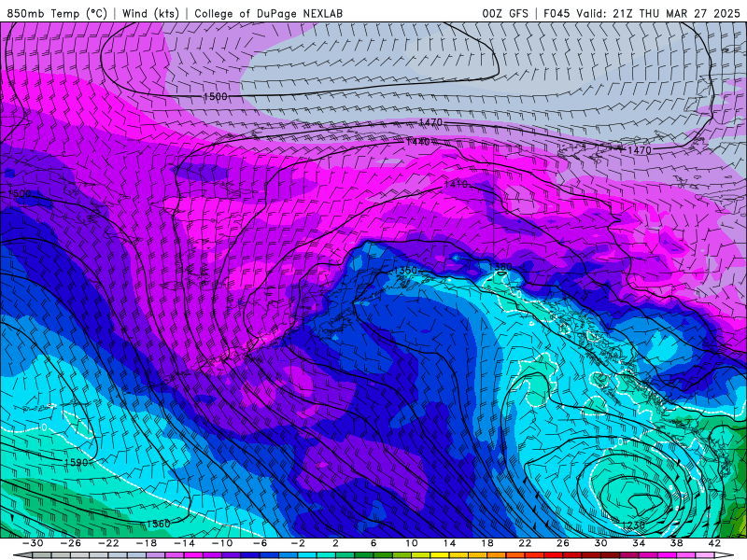Click the '00Z GFS' model run label

tap(505, 13)
